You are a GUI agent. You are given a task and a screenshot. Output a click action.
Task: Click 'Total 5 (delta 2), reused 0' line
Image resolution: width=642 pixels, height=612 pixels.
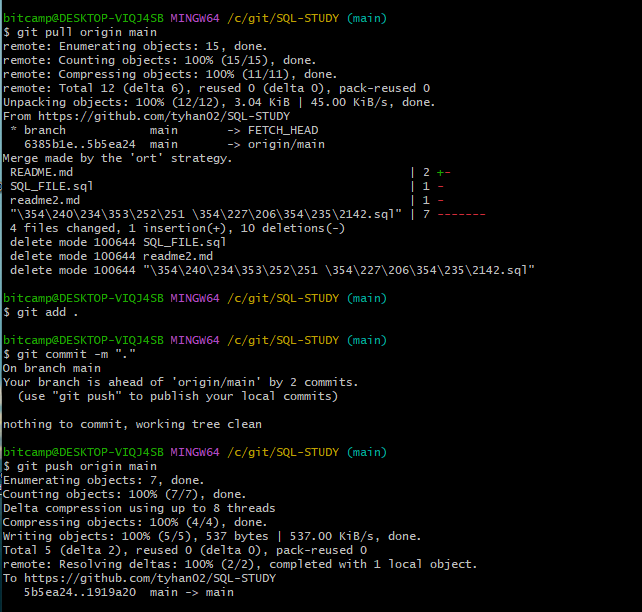185,550
